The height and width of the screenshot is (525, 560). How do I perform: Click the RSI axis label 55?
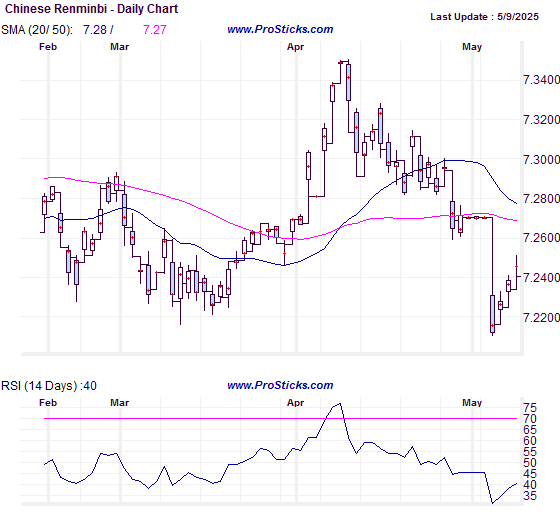pyautogui.click(x=530, y=452)
